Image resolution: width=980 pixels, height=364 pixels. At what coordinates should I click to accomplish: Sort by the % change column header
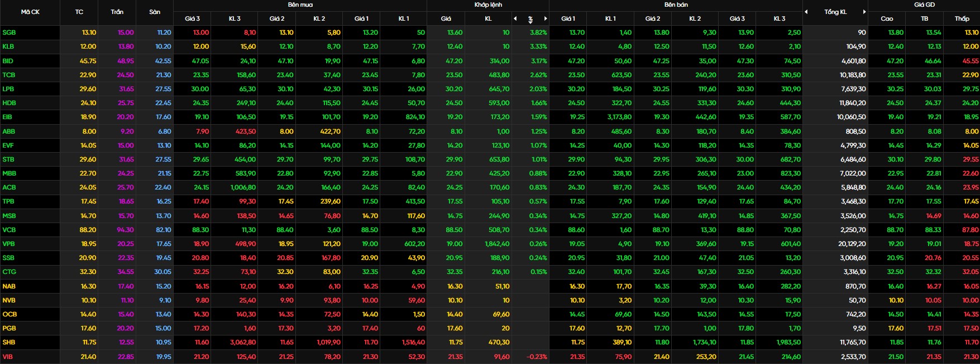click(530, 19)
